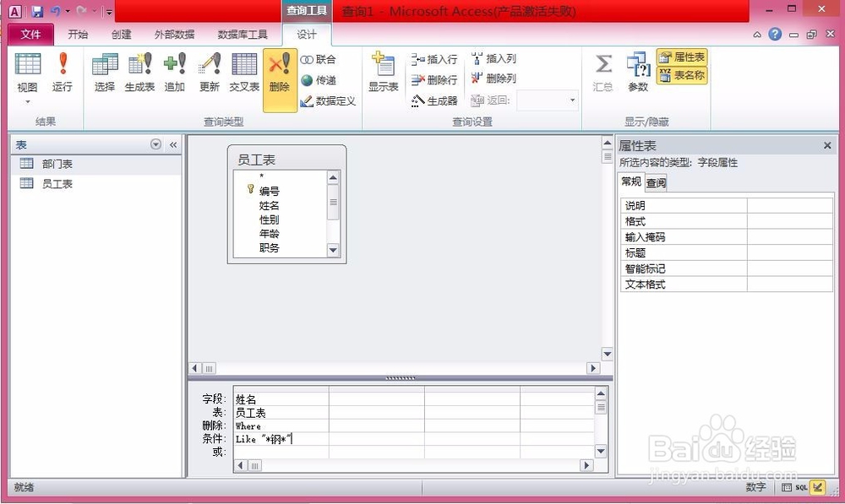Toggle the 属性表 property sheet
The height and width of the screenshot is (504, 845).
[682, 57]
